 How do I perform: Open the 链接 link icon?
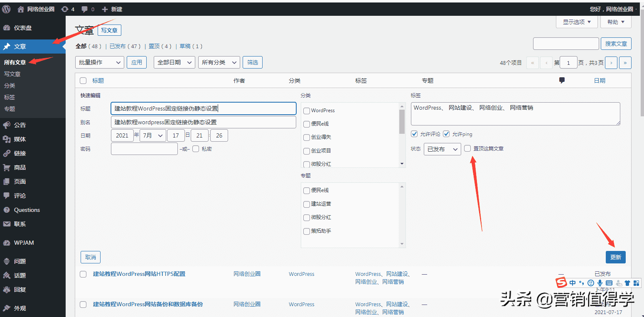(7, 153)
